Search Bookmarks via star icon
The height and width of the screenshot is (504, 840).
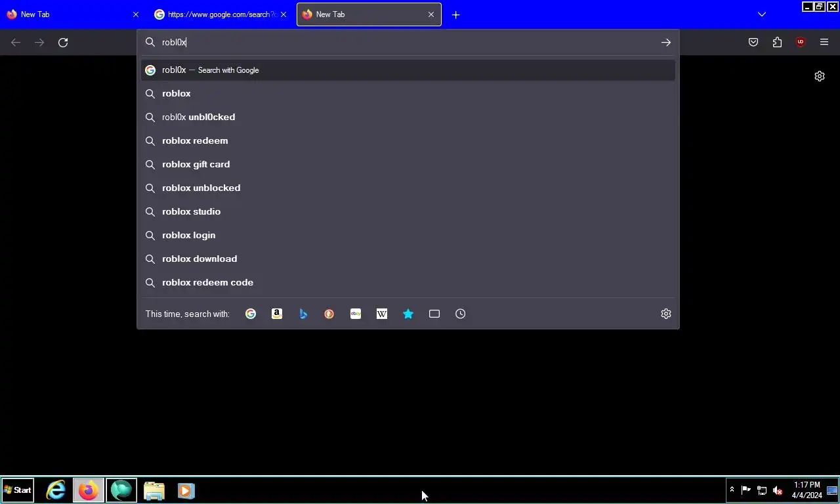tap(408, 314)
